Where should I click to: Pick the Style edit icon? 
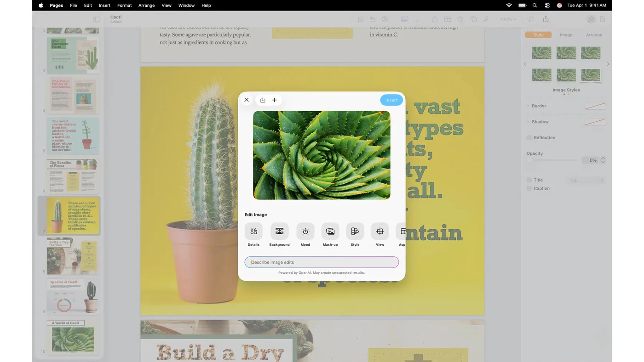pos(355,231)
